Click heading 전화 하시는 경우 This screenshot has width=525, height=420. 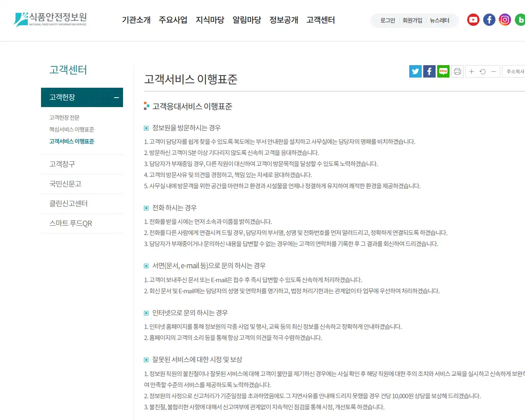pos(174,208)
